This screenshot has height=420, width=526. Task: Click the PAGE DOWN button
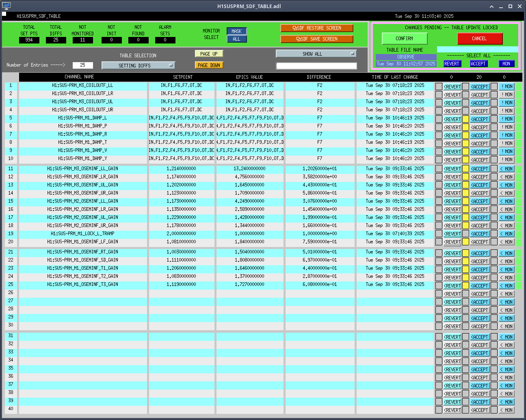point(209,65)
